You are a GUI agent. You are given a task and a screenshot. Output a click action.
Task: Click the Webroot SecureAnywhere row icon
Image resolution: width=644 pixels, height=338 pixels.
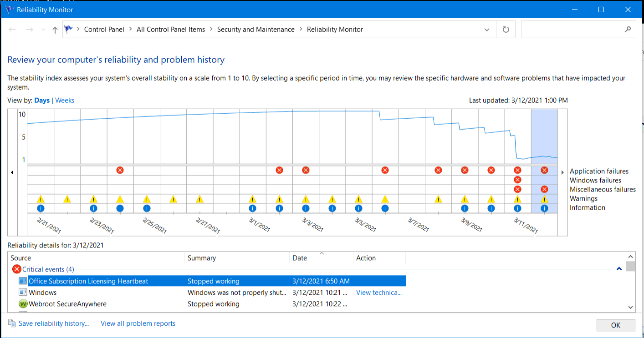[23, 304]
